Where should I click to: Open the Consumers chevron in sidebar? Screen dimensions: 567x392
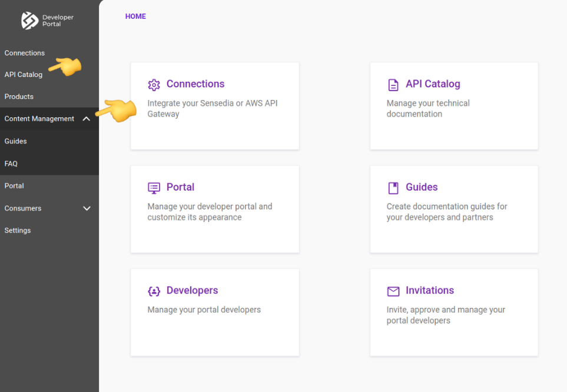pos(87,208)
